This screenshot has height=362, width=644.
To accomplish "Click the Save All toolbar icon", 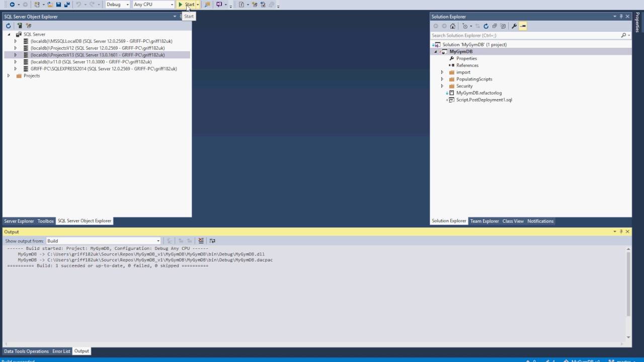I will [67, 5].
